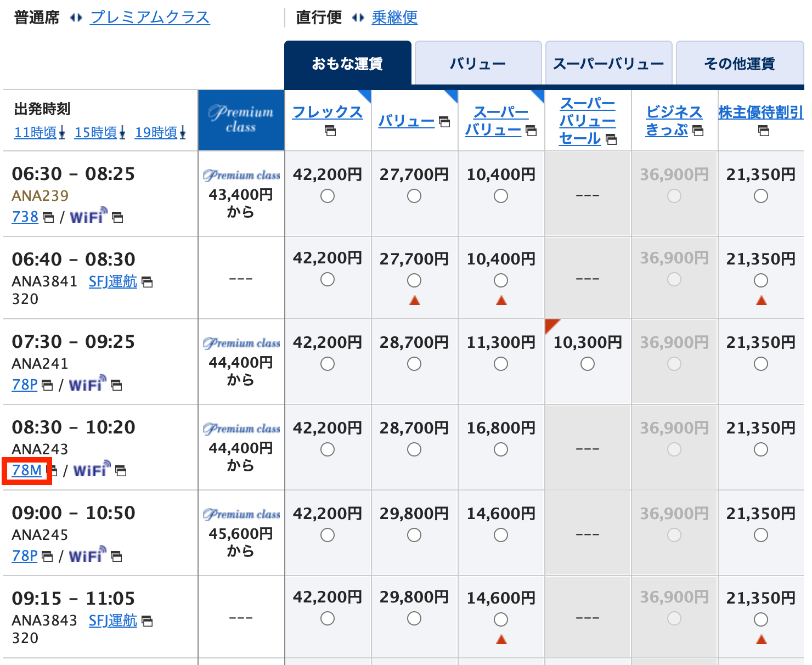Click WiFi icon for flight ANA239
Screen dimensions: 812x665
(88, 216)
